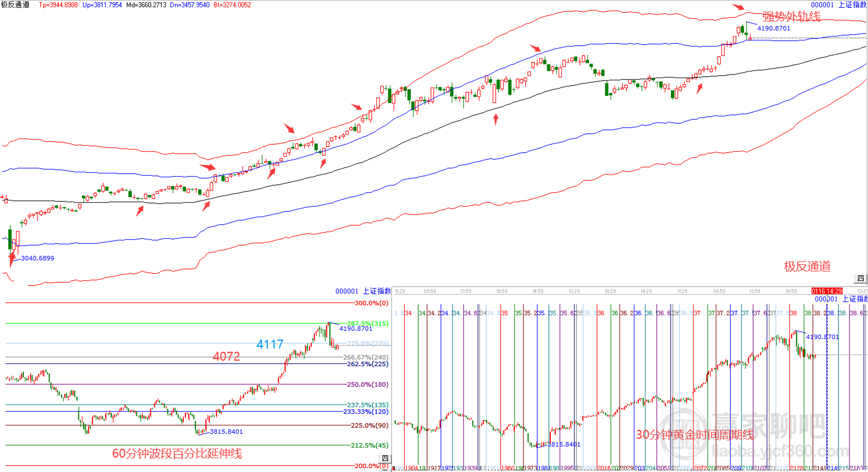This screenshot has height=472, width=868.
Task: Click the Md=3660.2713 indicator value
Action: (146, 5)
